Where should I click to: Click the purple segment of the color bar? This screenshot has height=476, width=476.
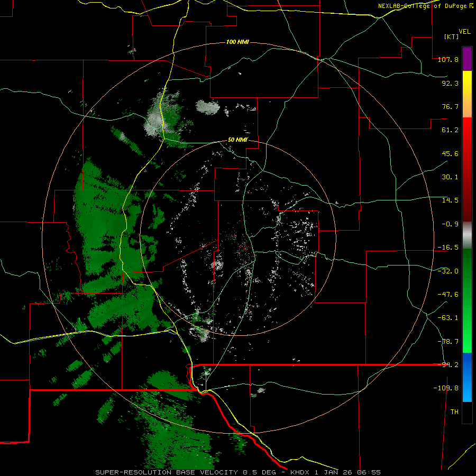pyautogui.click(x=467, y=59)
